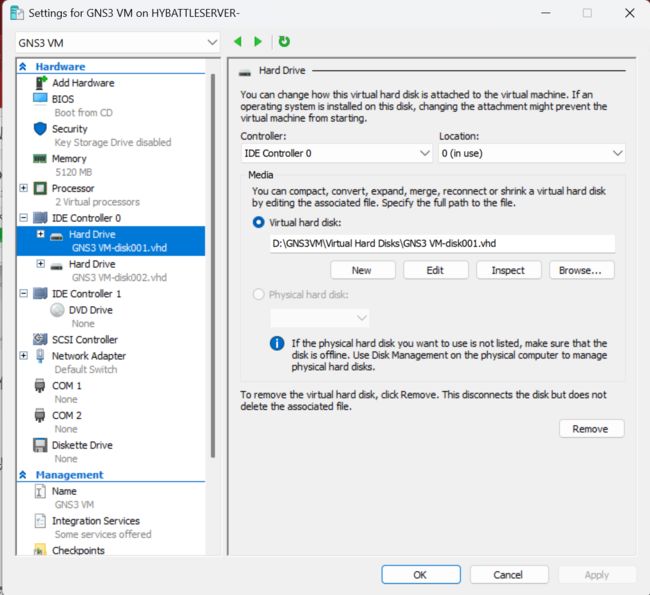Select the SCSI Controller entry
Image resolution: width=650 pixels, height=595 pixels.
(85, 340)
